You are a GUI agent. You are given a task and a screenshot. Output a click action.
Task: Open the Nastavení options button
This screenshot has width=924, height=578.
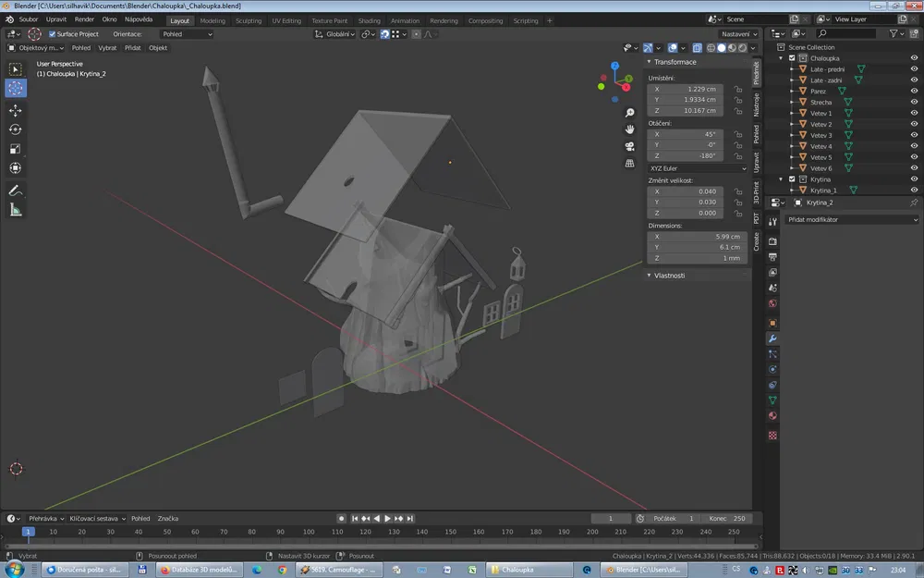(x=737, y=34)
